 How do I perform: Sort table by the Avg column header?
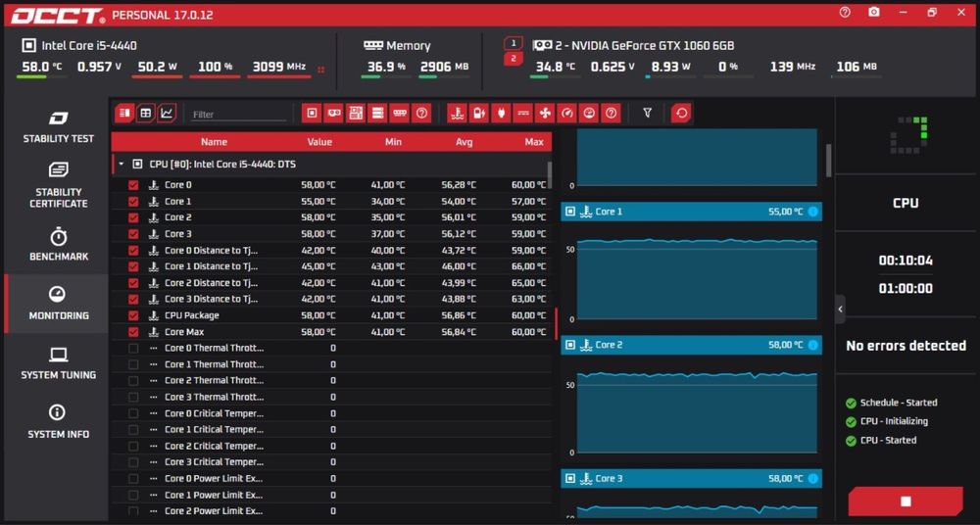(x=464, y=142)
